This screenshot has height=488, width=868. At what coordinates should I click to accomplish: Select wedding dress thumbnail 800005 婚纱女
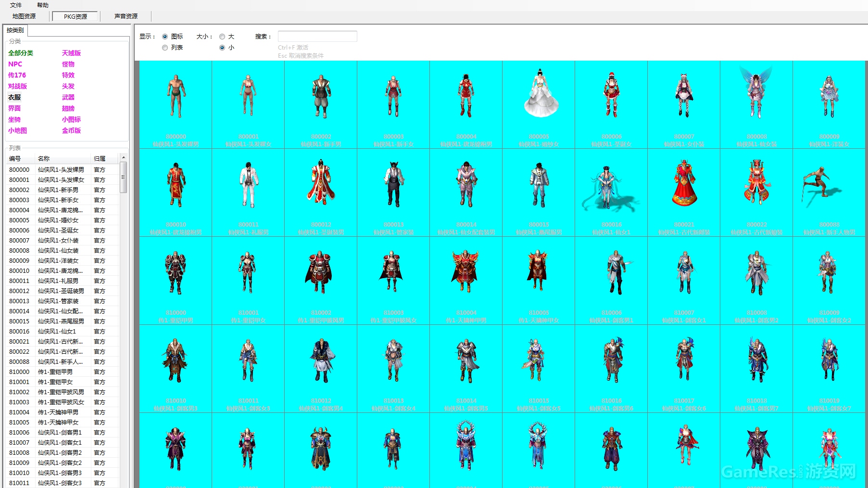pyautogui.click(x=539, y=104)
